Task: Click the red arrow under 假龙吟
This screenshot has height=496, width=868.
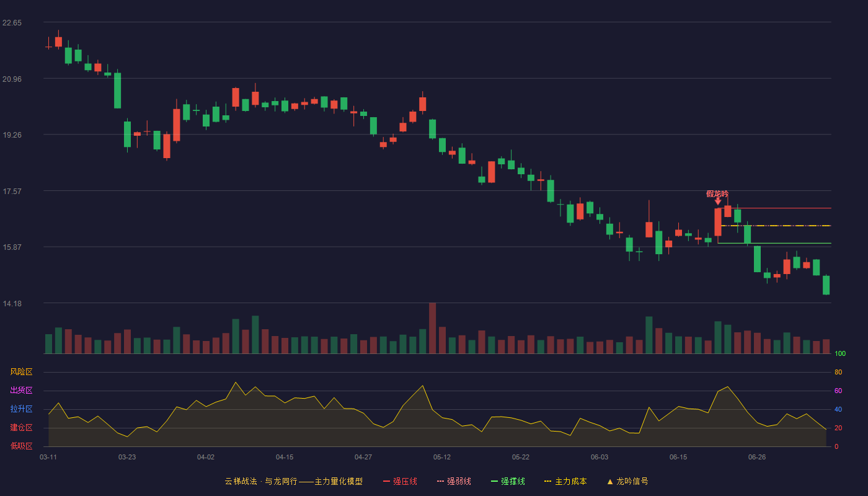Action: pos(718,201)
